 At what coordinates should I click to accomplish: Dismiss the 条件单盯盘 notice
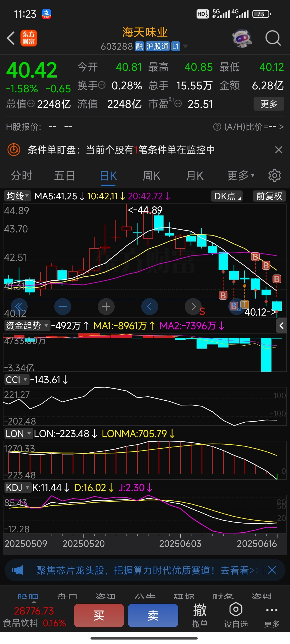click(x=279, y=150)
